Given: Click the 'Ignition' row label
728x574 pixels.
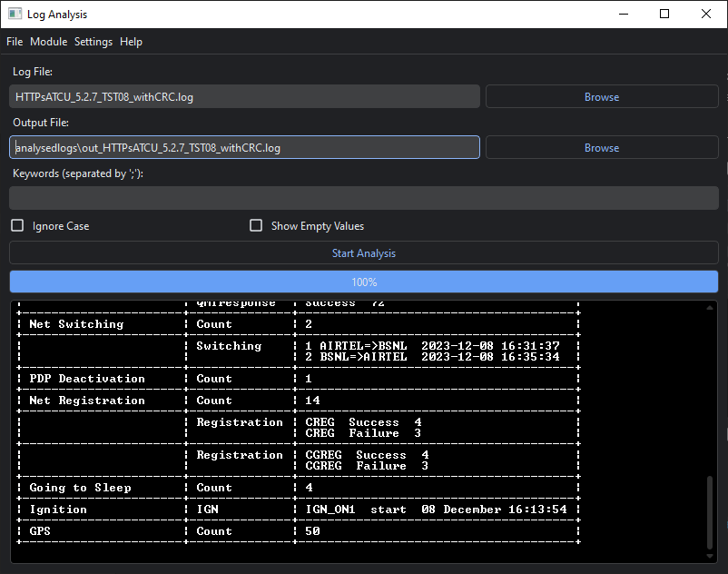Looking at the screenshot, I should 58,510.
